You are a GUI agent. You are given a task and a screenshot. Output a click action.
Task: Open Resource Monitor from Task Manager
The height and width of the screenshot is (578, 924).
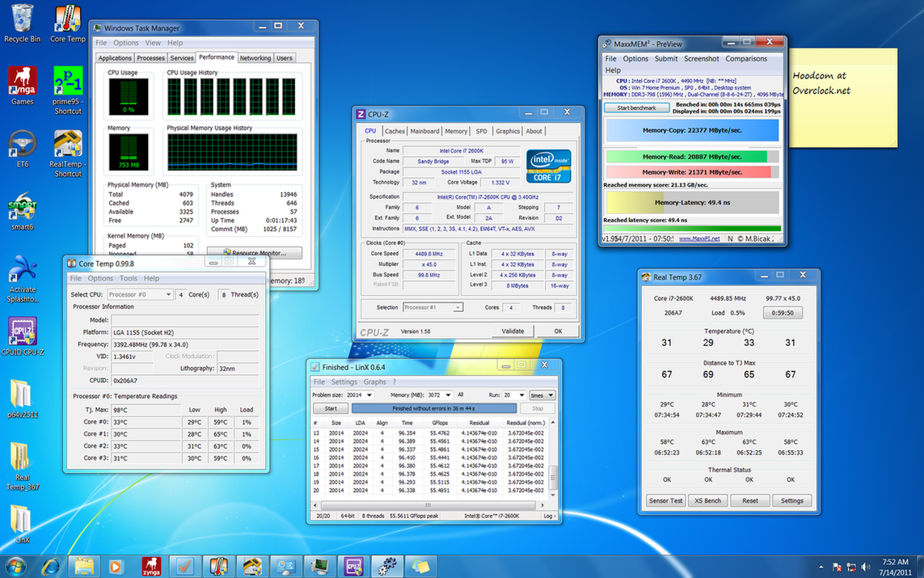coord(255,253)
